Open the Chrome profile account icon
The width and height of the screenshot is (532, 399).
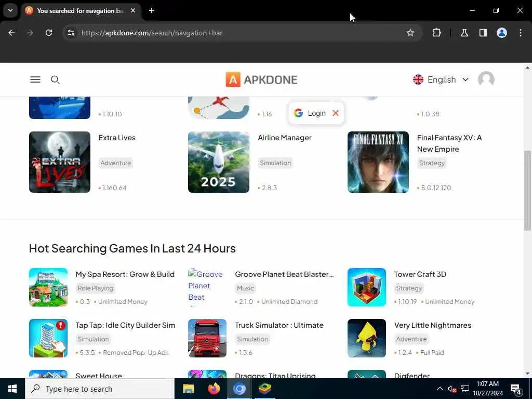(x=501, y=33)
